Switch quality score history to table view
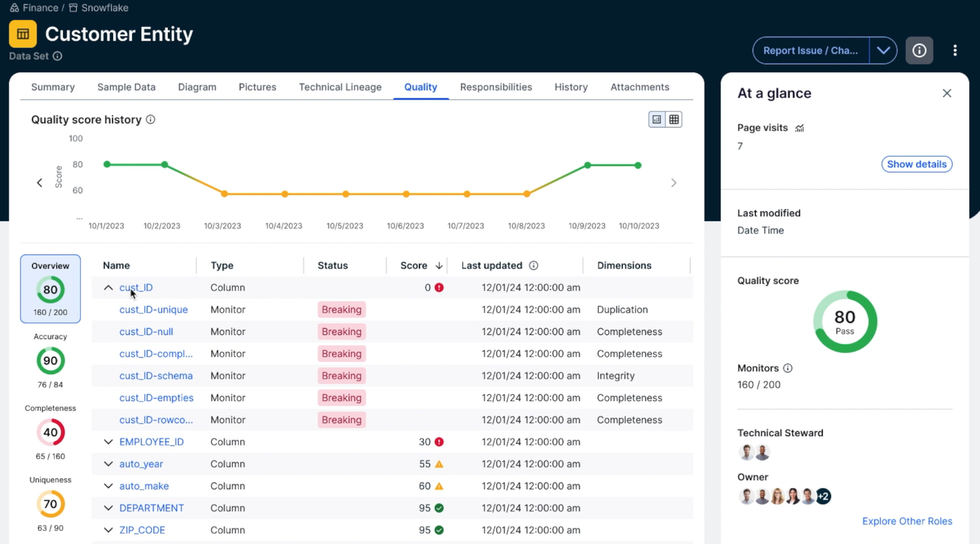Screen dimensions: 980x544 [x=674, y=119]
